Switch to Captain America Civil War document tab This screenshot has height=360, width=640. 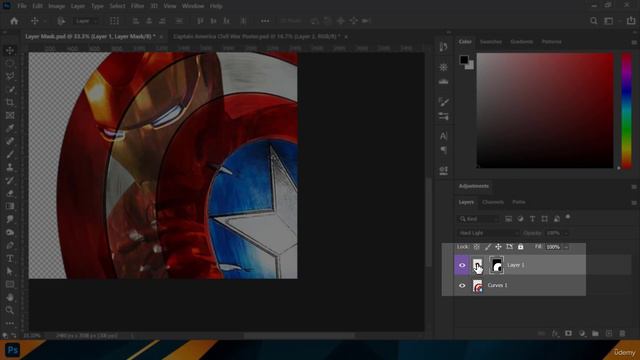pyautogui.click(x=256, y=36)
